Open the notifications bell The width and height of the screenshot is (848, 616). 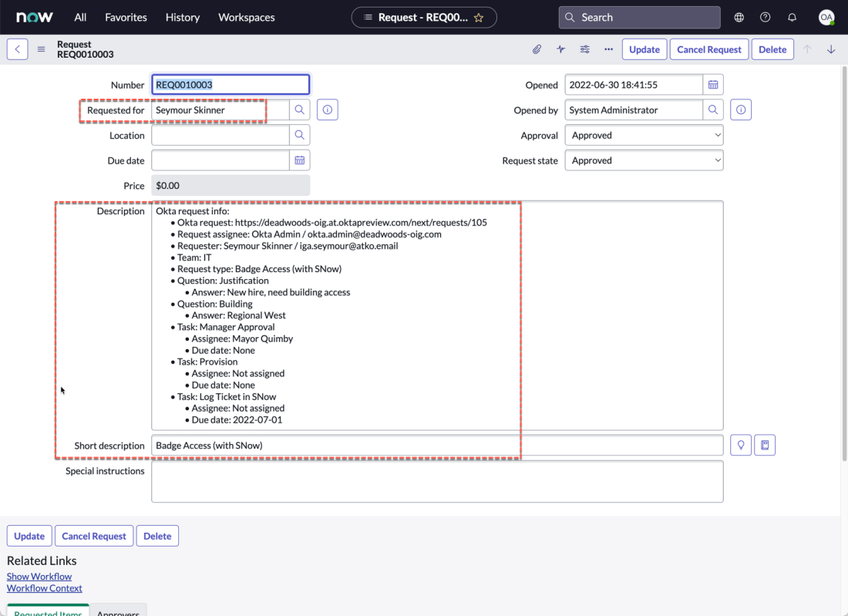[792, 17]
